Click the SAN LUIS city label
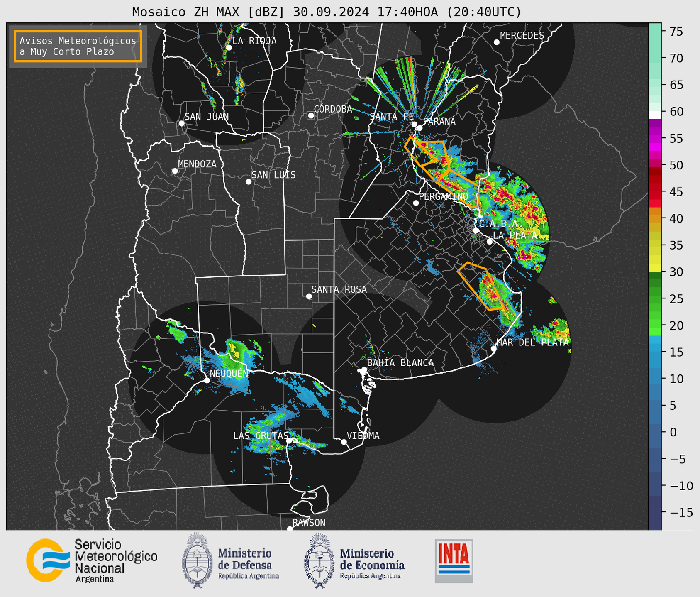The image size is (700, 597). 273,175
